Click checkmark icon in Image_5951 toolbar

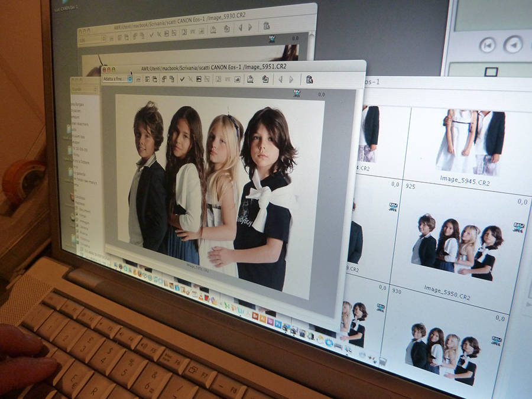pyautogui.click(x=181, y=79)
